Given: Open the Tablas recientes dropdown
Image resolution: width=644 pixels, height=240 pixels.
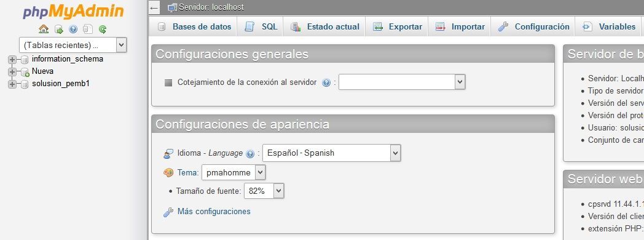Looking at the screenshot, I should [73, 45].
